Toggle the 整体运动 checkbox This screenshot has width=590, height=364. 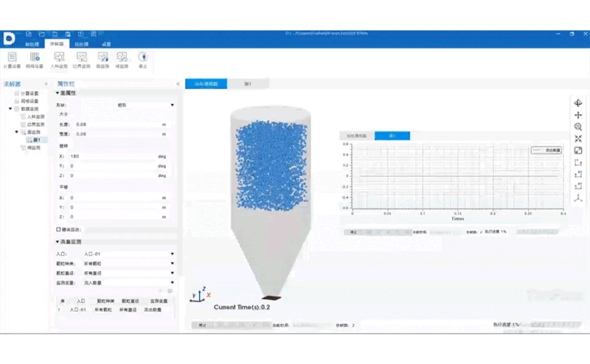[58, 229]
